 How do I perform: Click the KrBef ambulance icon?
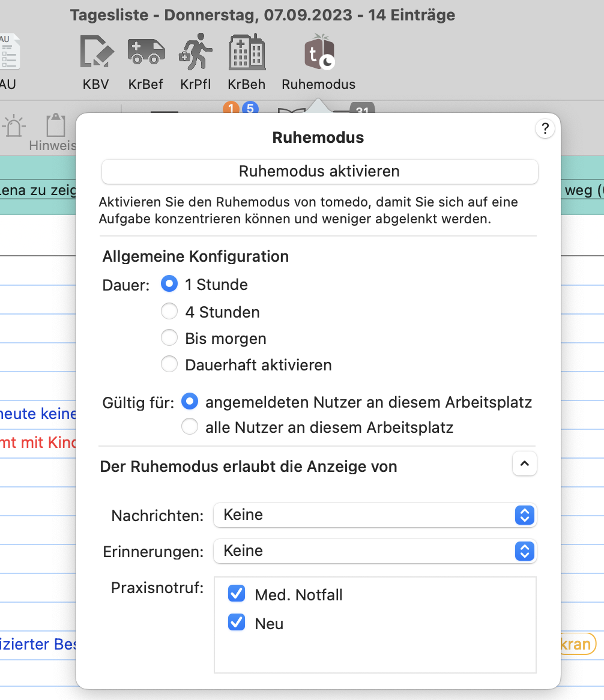(146, 52)
